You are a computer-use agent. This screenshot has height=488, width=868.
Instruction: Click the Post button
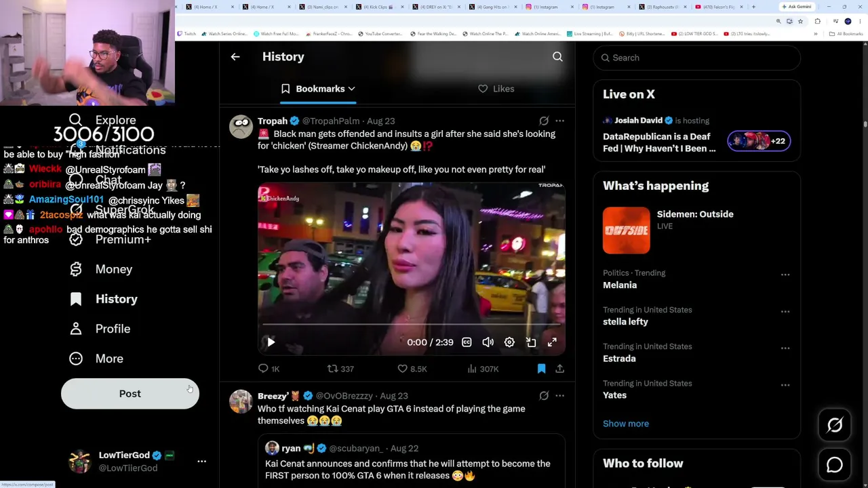point(130,394)
